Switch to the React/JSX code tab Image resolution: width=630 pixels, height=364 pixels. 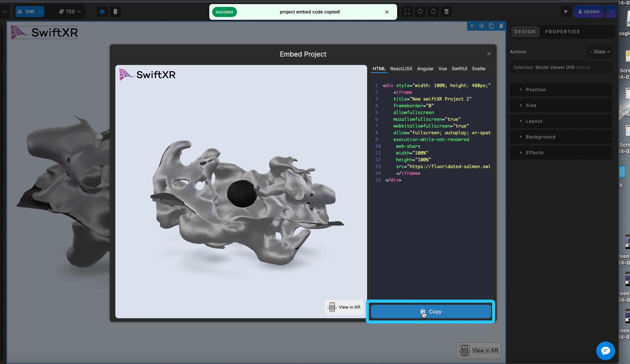click(401, 69)
